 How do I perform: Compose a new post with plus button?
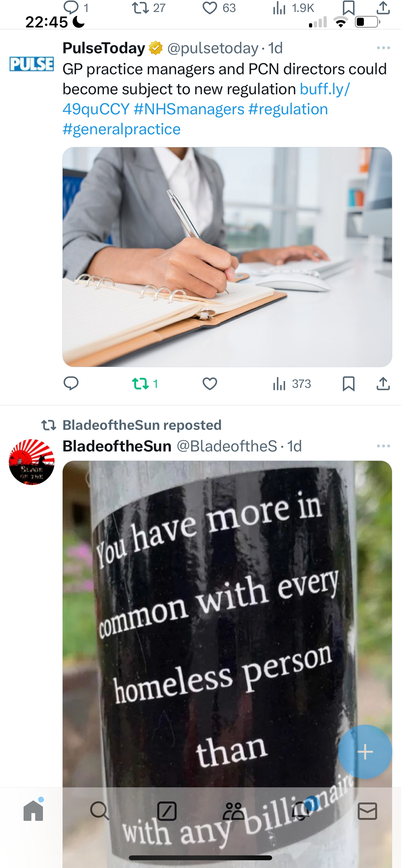(x=365, y=752)
